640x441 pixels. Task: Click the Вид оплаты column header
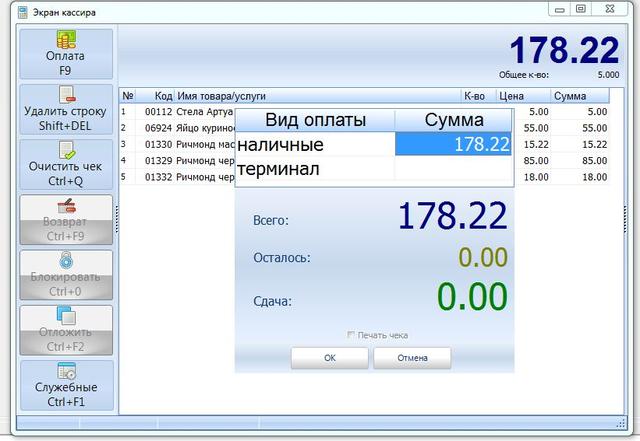[315, 120]
